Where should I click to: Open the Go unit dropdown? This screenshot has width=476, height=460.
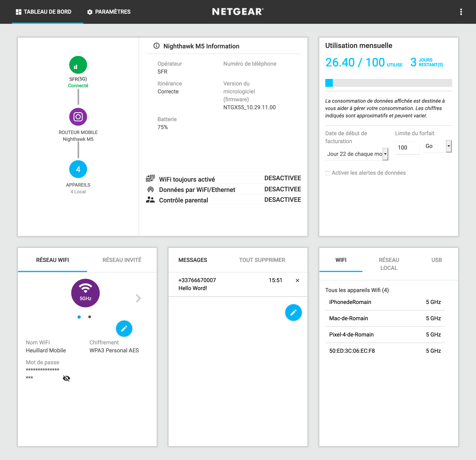[437, 146]
